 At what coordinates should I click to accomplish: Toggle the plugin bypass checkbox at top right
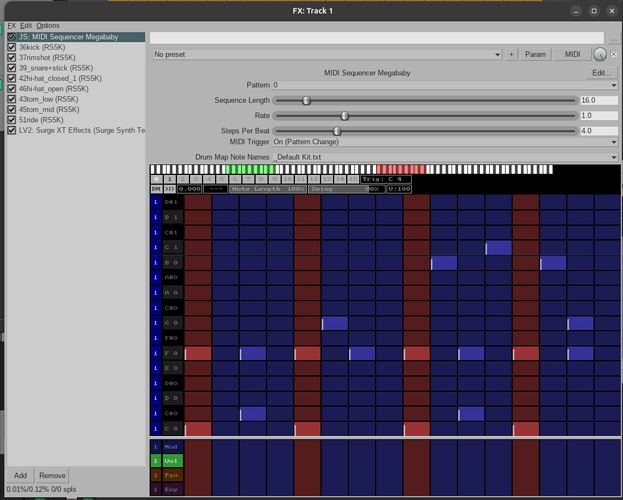[613, 55]
